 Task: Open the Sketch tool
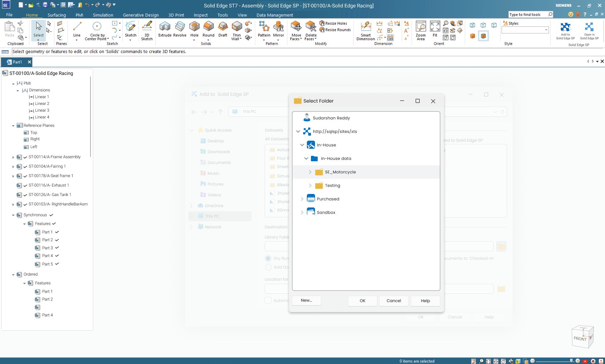131,29
